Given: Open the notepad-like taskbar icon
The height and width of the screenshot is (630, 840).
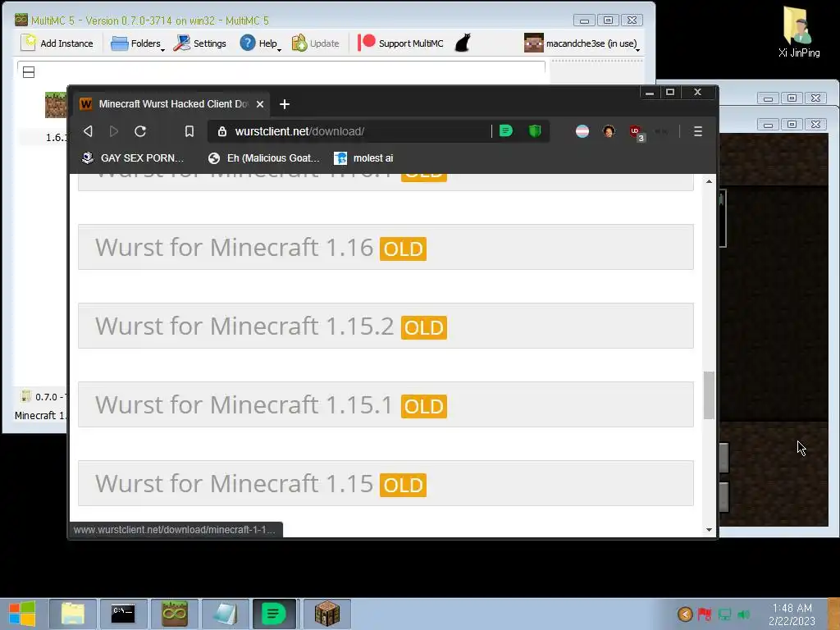Looking at the screenshot, I should point(225,614).
